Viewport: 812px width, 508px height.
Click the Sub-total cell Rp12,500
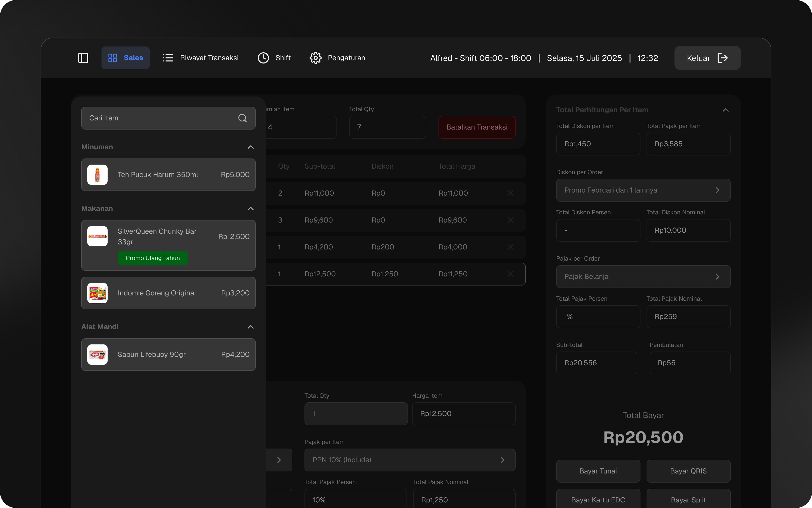(320, 274)
